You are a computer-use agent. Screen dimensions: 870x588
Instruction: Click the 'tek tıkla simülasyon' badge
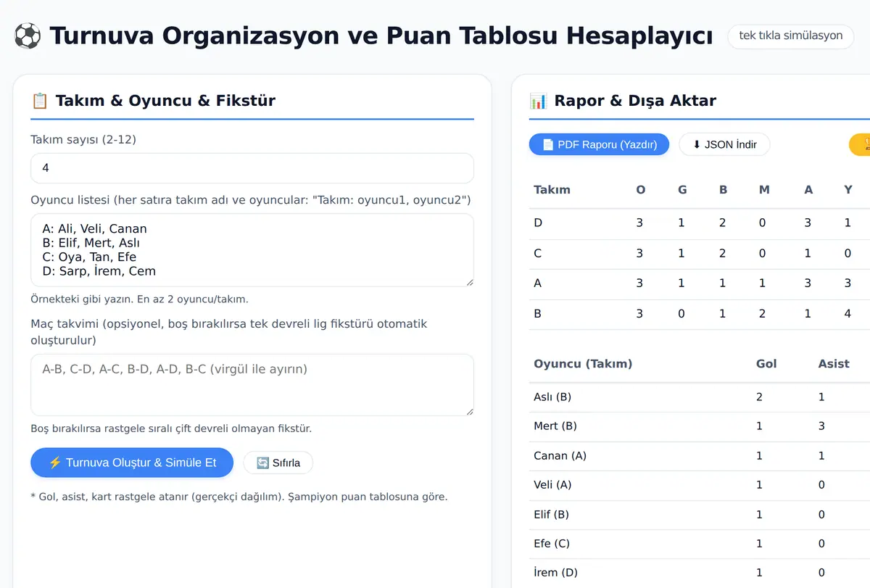[x=791, y=36]
